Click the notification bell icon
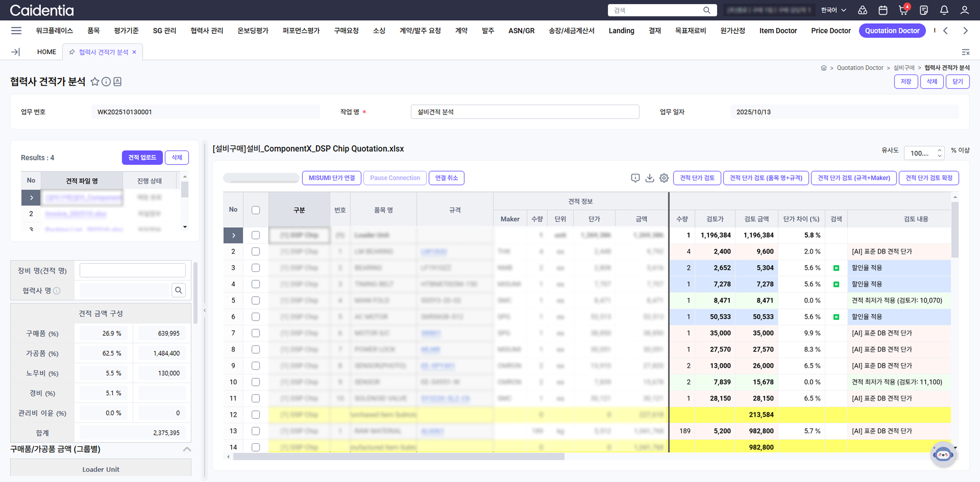 click(x=944, y=10)
